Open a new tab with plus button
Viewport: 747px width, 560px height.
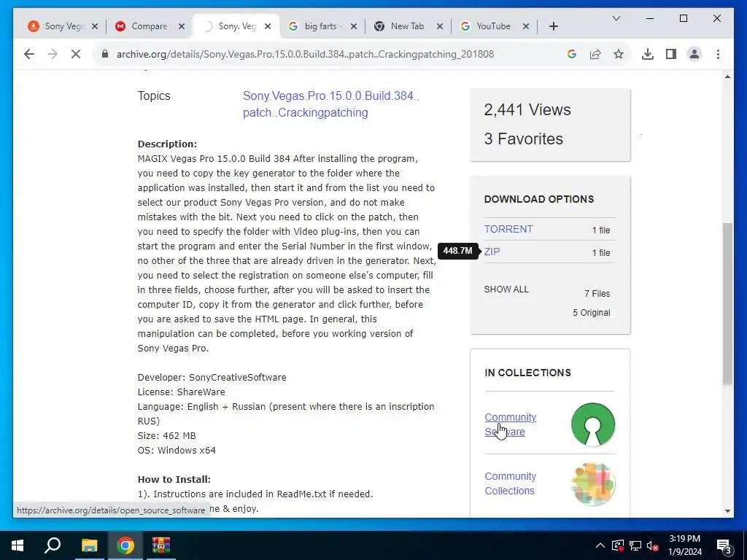tap(553, 27)
